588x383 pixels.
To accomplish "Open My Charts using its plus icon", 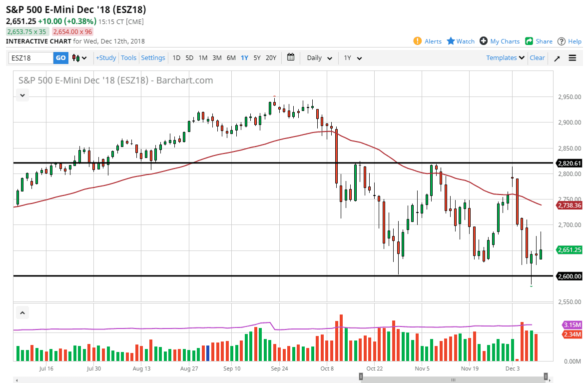I will click(x=483, y=41).
